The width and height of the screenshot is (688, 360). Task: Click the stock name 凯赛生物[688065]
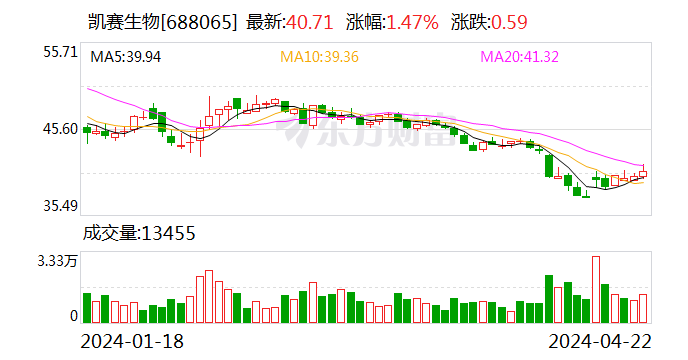(162, 22)
